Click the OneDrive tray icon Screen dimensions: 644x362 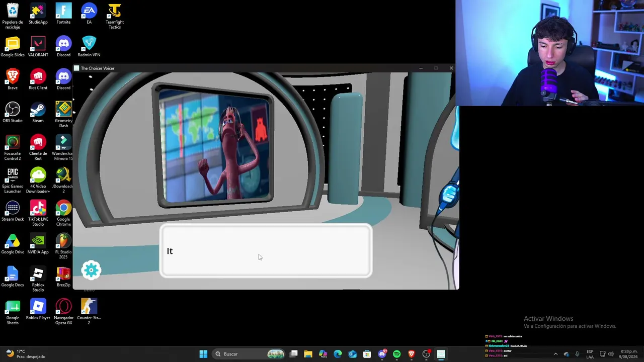pos(567,354)
